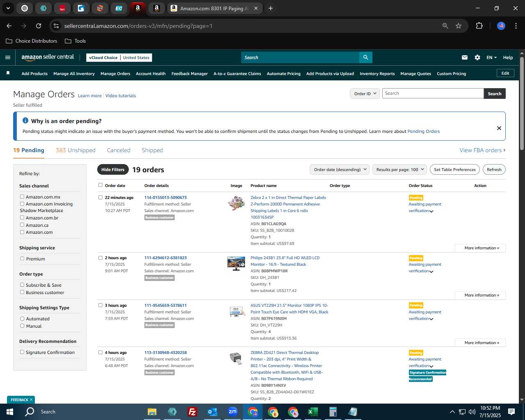Expand More information for the Philips monitor order
525x420 pixels.
pos(480,295)
